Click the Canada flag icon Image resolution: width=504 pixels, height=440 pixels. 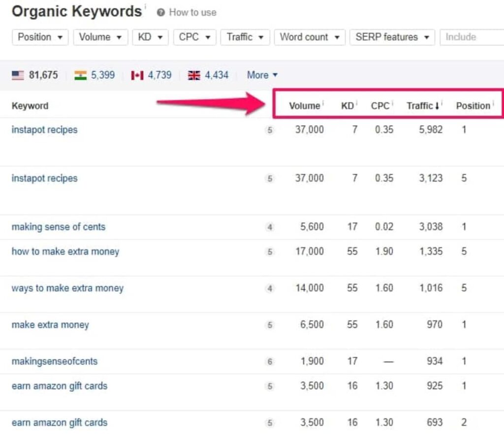pyautogui.click(x=137, y=75)
